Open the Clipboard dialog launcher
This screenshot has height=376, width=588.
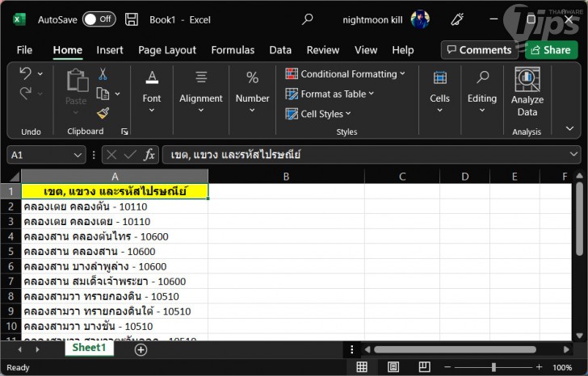pos(124,132)
